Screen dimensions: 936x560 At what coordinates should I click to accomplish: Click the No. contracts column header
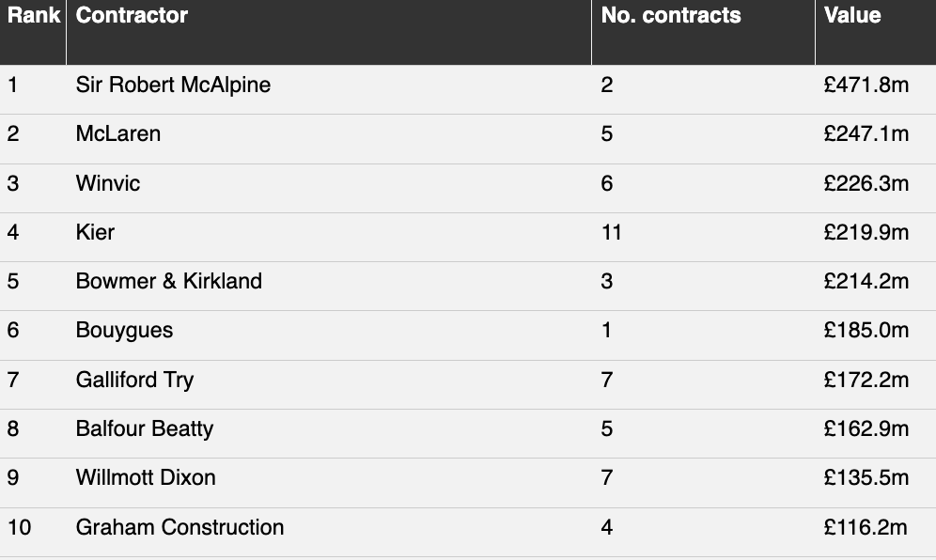coord(671,16)
